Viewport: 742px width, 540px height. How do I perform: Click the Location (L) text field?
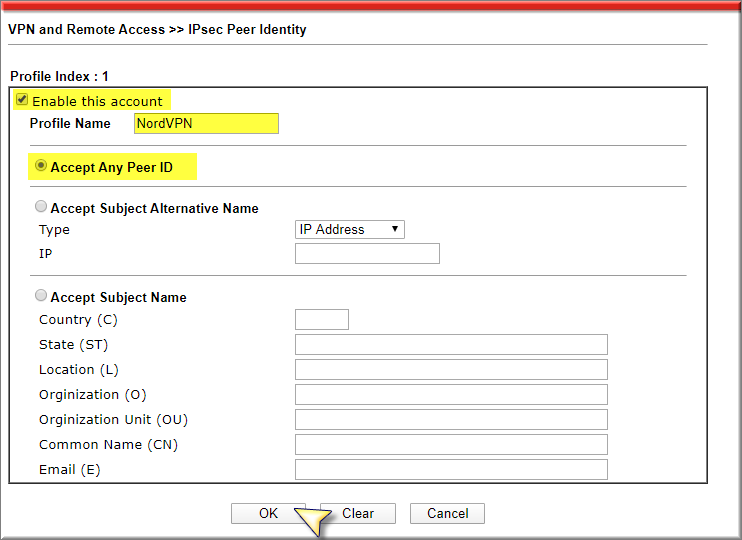point(451,370)
